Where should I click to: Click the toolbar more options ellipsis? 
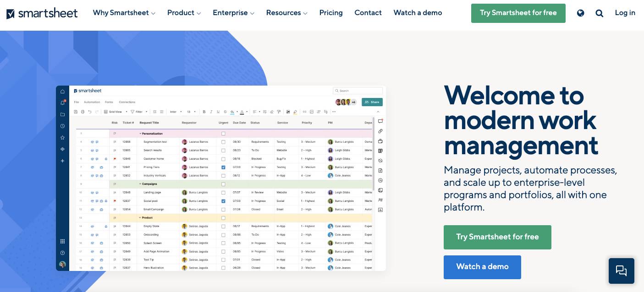click(x=334, y=112)
